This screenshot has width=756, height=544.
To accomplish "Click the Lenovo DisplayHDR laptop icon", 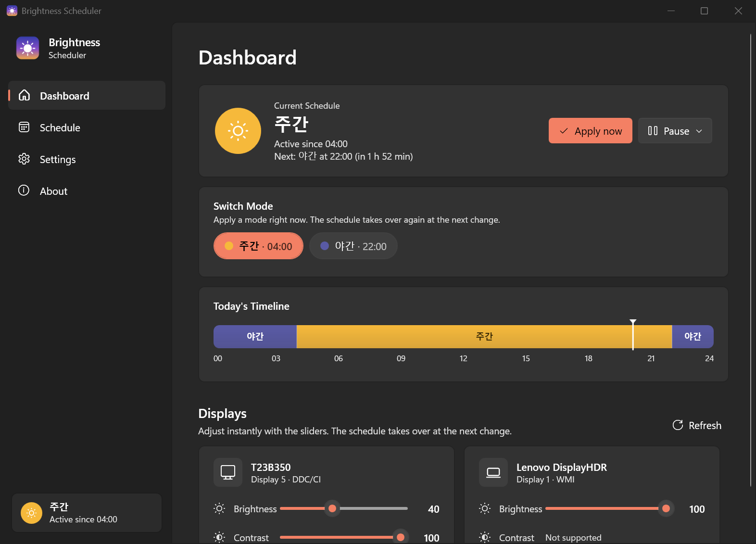I will (x=493, y=472).
